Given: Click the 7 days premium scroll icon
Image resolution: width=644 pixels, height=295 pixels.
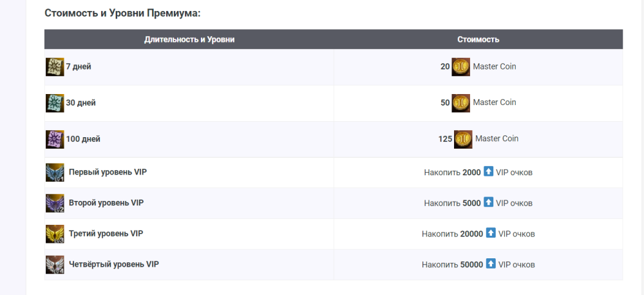Looking at the screenshot, I should [x=55, y=67].
